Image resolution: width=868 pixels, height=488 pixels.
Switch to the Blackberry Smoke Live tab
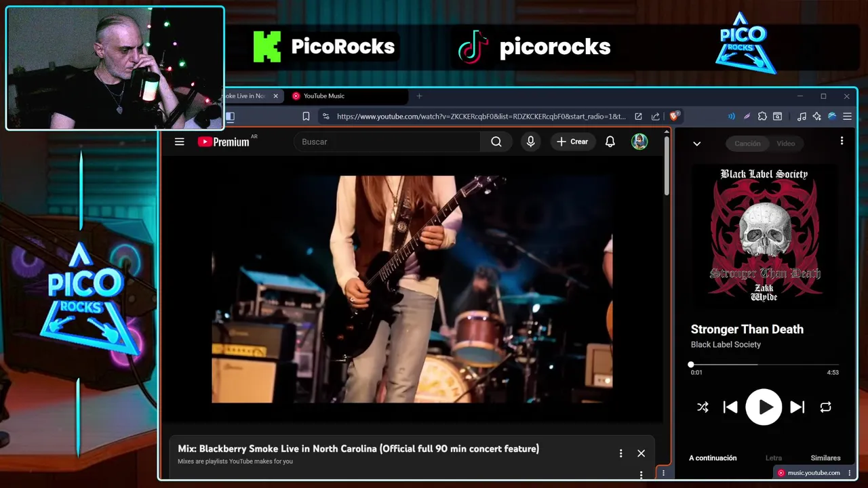(x=245, y=96)
